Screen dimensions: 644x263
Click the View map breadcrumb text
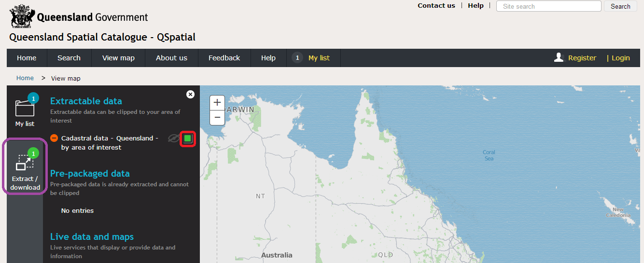(x=66, y=78)
